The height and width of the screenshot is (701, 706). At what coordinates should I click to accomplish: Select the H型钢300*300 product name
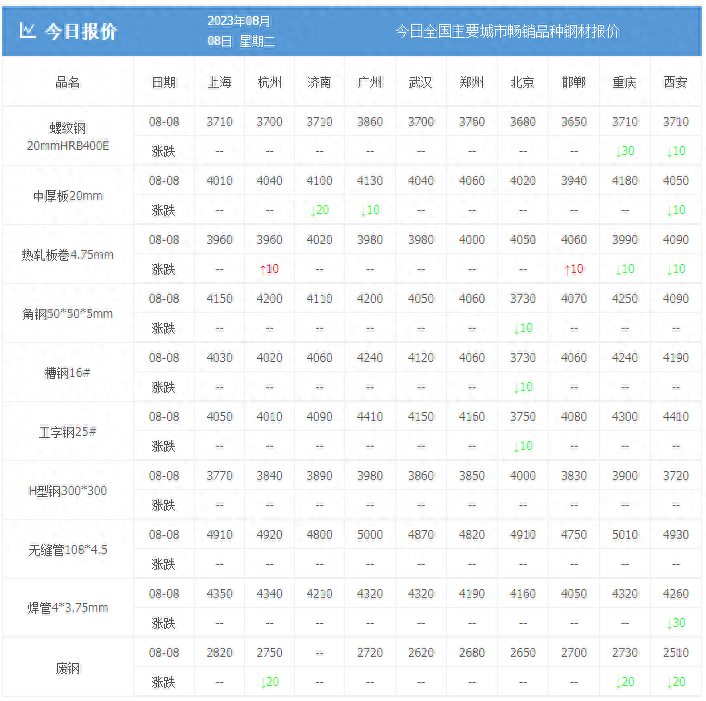(68, 491)
